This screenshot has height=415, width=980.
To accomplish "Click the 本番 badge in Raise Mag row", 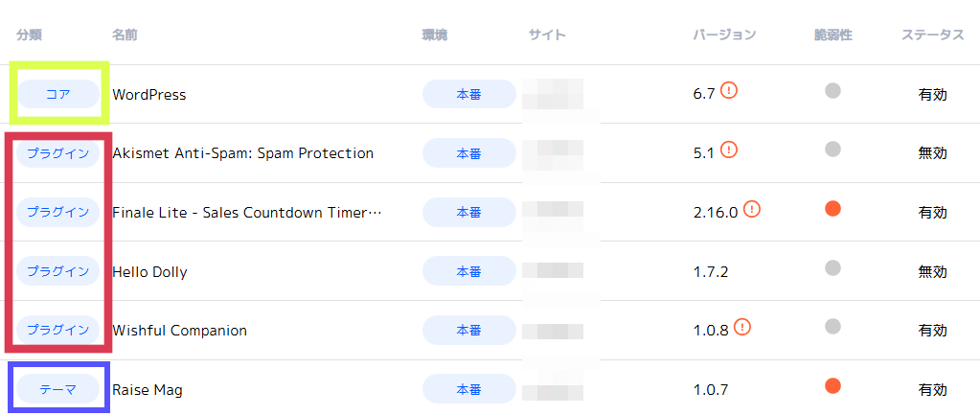I will (x=468, y=389).
